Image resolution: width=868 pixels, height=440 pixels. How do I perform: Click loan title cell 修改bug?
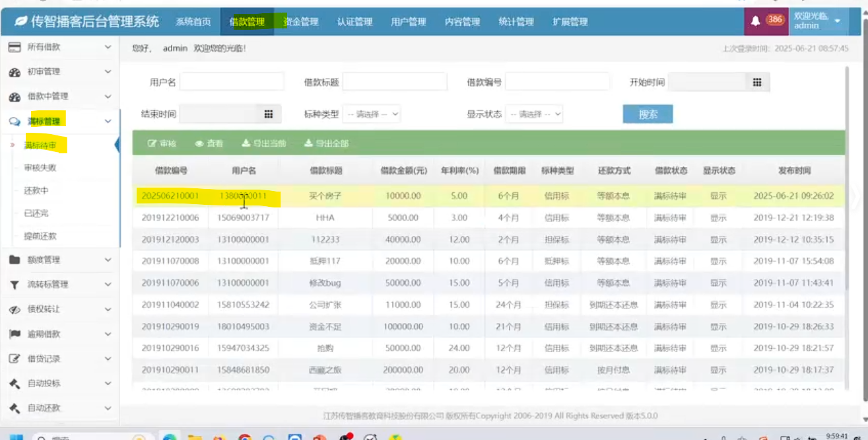[x=326, y=283]
